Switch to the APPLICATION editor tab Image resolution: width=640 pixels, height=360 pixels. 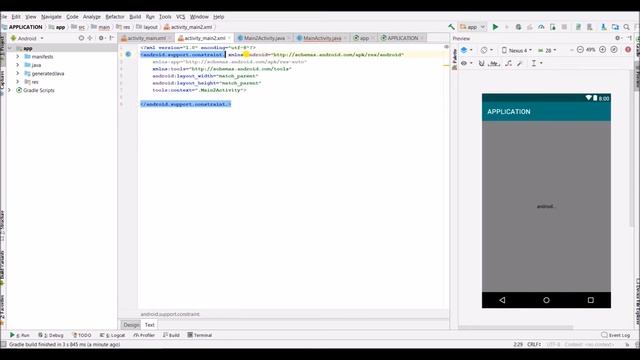[x=402, y=38]
